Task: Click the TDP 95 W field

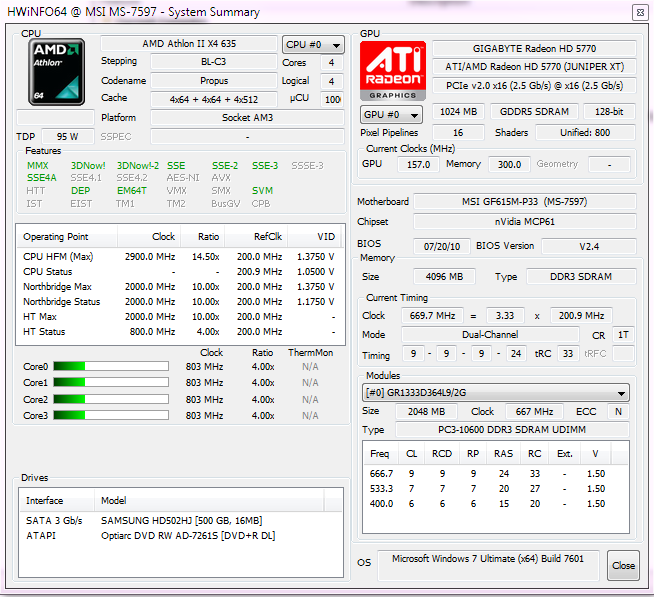Action: 68,136
